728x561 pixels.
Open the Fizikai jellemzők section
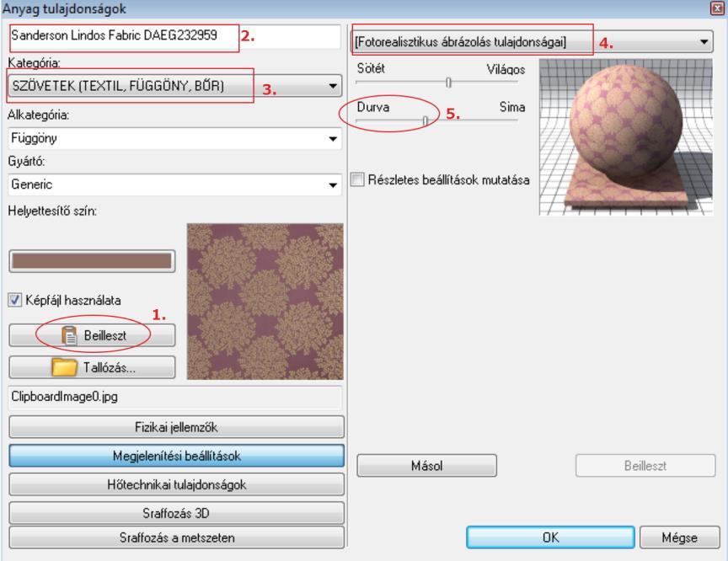tap(176, 427)
